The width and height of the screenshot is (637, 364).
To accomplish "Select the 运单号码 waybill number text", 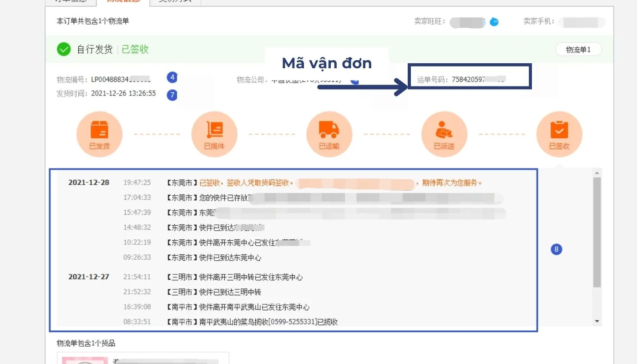I will click(x=462, y=80).
